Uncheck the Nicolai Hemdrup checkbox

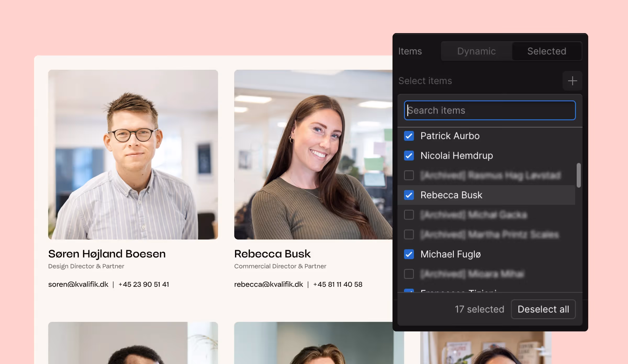[x=409, y=156]
